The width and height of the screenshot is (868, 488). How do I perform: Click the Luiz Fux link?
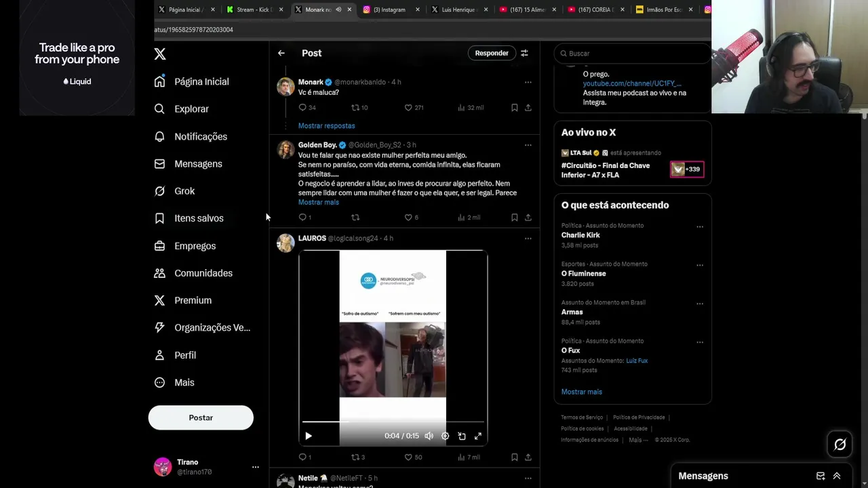point(637,361)
